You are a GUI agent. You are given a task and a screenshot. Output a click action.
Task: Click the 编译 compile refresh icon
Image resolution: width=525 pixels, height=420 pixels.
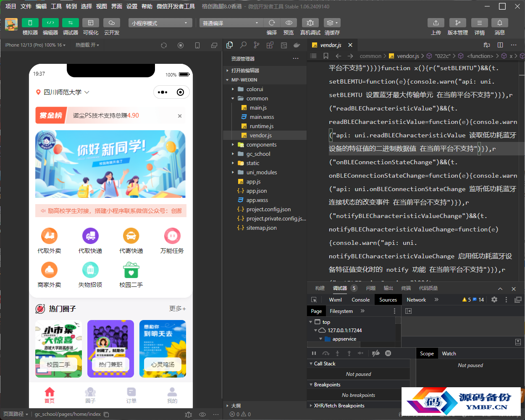pyautogui.click(x=272, y=23)
